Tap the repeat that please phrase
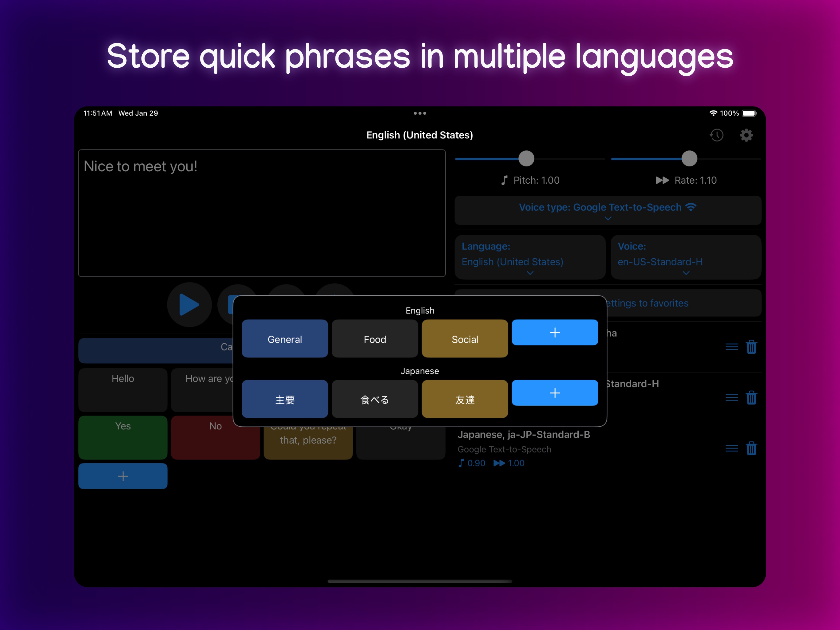This screenshot has width=840, height=630. tap(308, 443)
